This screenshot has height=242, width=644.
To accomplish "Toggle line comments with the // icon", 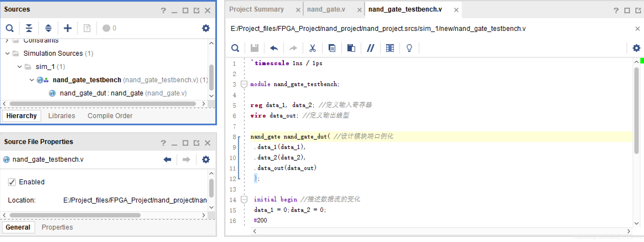I will click(x=370, y=48).
